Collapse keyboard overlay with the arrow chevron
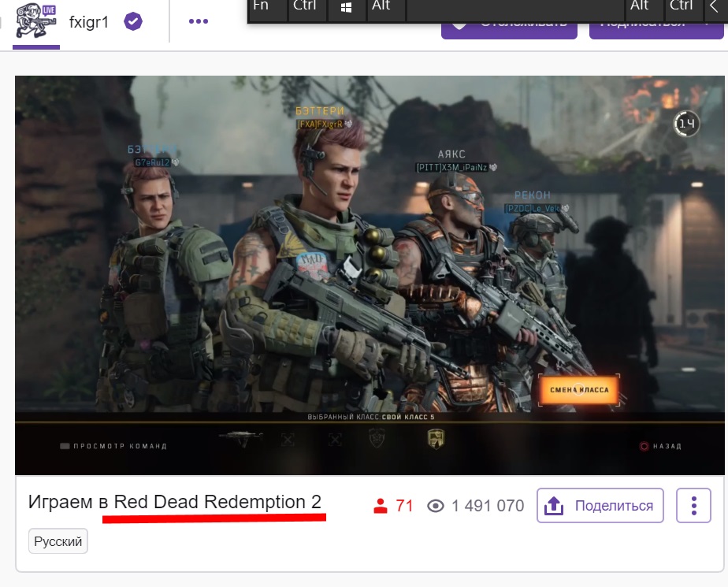 (x=715, y=6)
